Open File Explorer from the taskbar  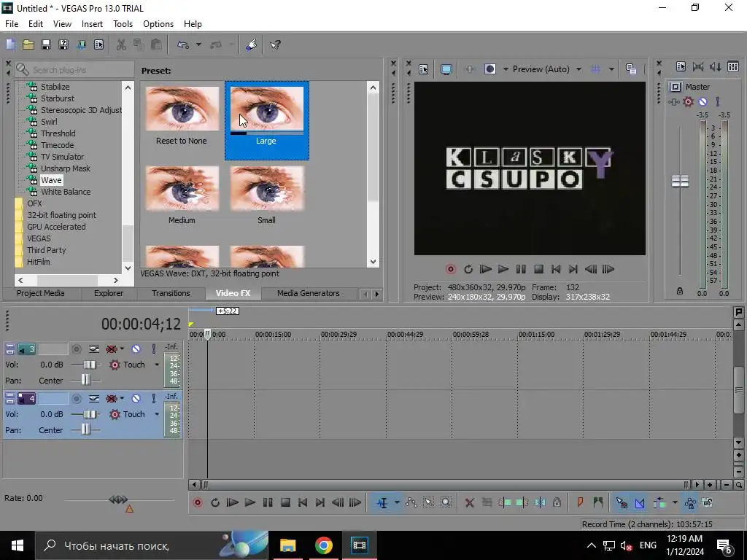coord(287,545)
